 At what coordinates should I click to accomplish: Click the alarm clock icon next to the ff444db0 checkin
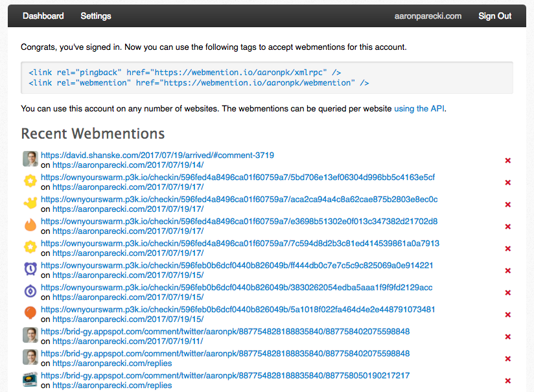[30, 269]
